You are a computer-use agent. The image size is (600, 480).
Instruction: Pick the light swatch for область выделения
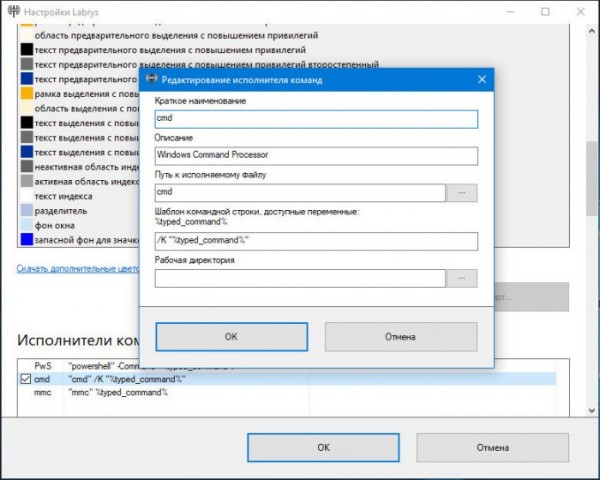point(27,108)
